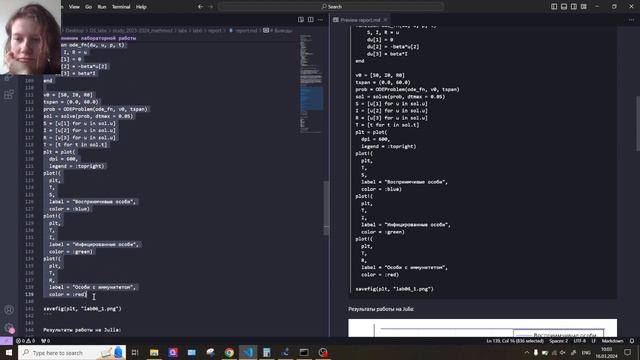Toggle the bottom panel layout button
This screenshot has height=360, width=640.
tap(564, 7)
